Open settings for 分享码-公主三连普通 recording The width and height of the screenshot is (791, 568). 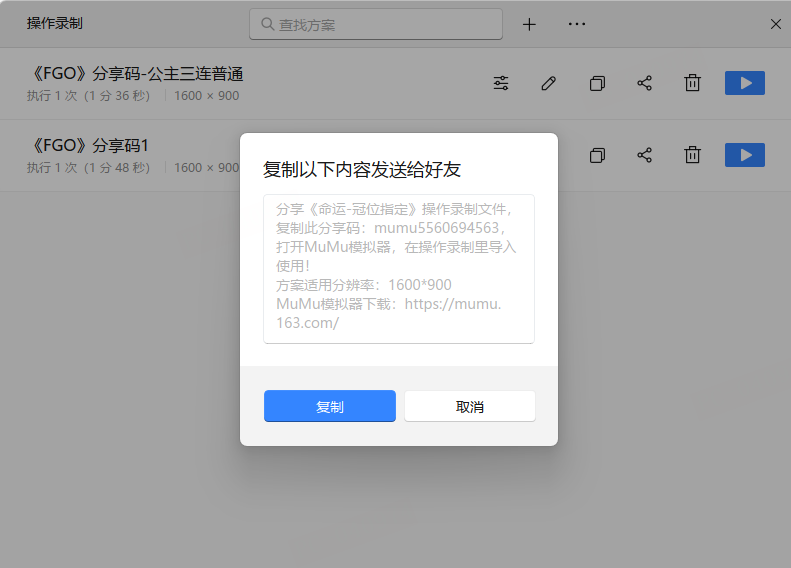501,83
